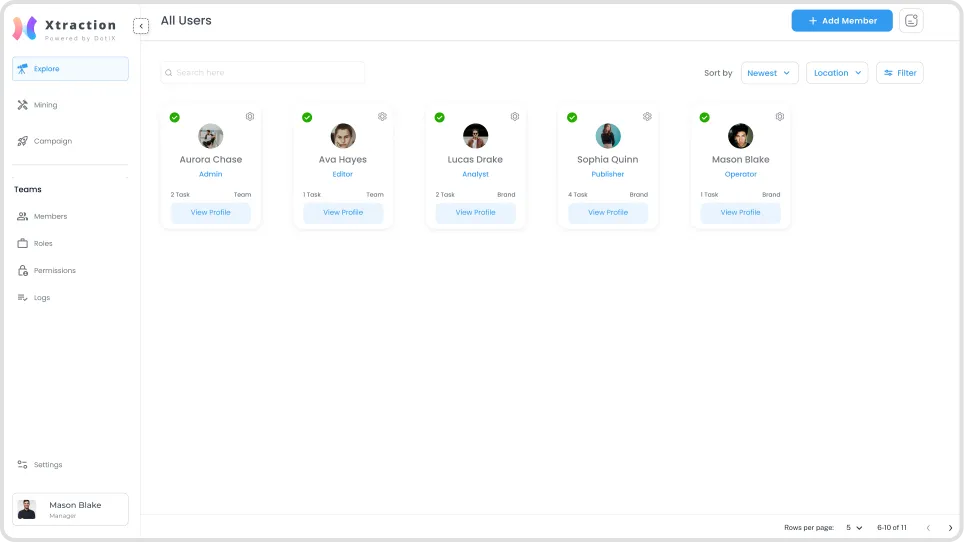Toggle green status check on Sophia Quinn card
The height and width of the screenshot is (542, 964).
572,117
